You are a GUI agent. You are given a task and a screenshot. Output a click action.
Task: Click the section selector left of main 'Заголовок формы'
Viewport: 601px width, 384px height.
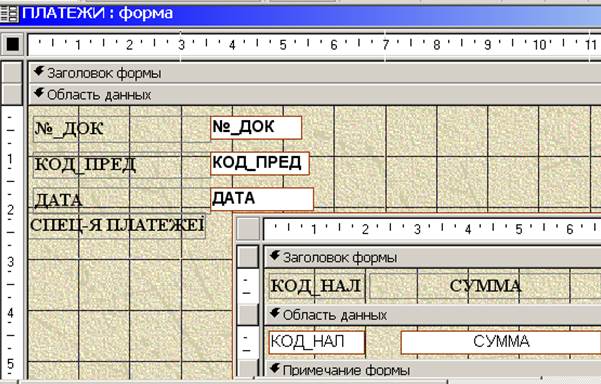tap(12, 73)
